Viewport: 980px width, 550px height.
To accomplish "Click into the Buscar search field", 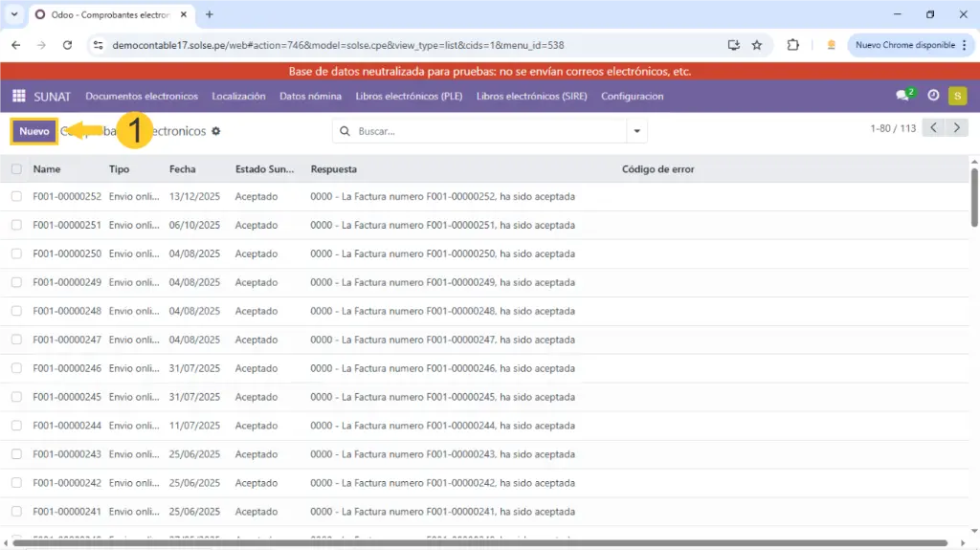I will (488, 131).
